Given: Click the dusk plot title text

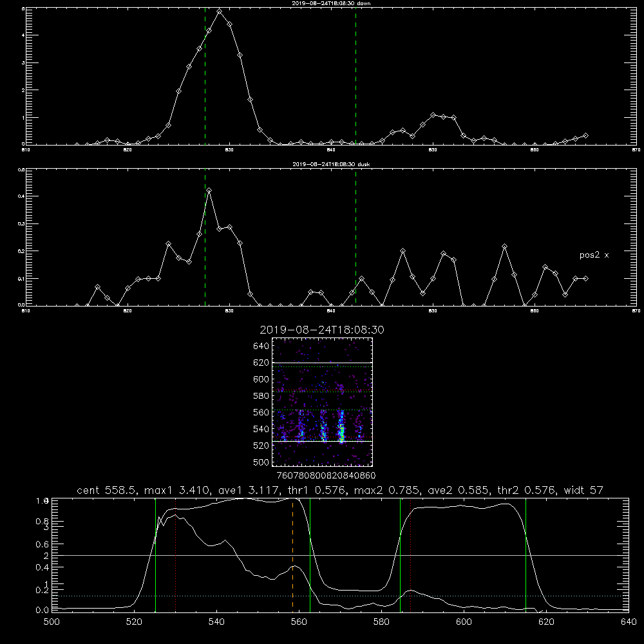Looking at the screenshot, I should [x=331, y=164].
